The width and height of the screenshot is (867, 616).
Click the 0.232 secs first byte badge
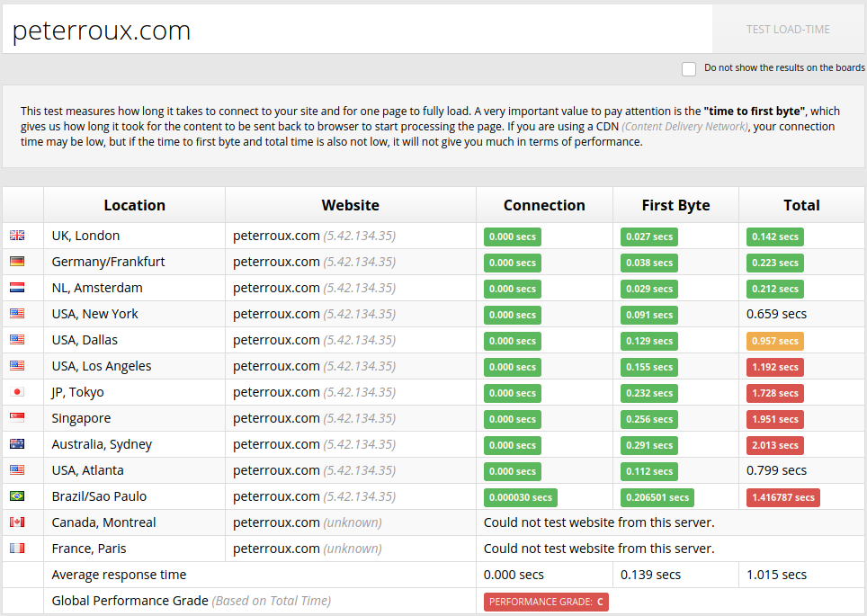(649, 393)
